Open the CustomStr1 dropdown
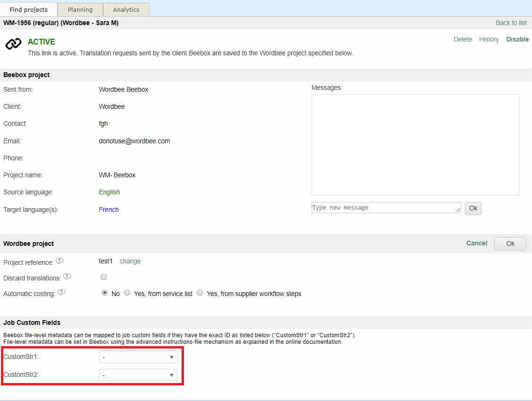 point(138,357)
